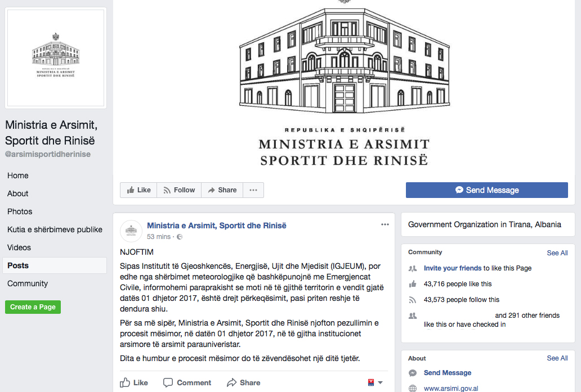Click the NJOFTIM heading in the post
The width and height of the screenshot is (581, 392).
(137, 252)
